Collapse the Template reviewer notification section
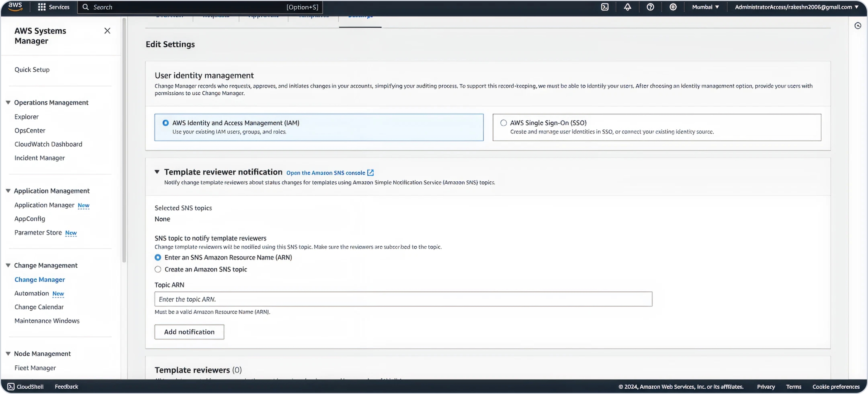Viewport: 868px width, 394px height. coord(157,172)
